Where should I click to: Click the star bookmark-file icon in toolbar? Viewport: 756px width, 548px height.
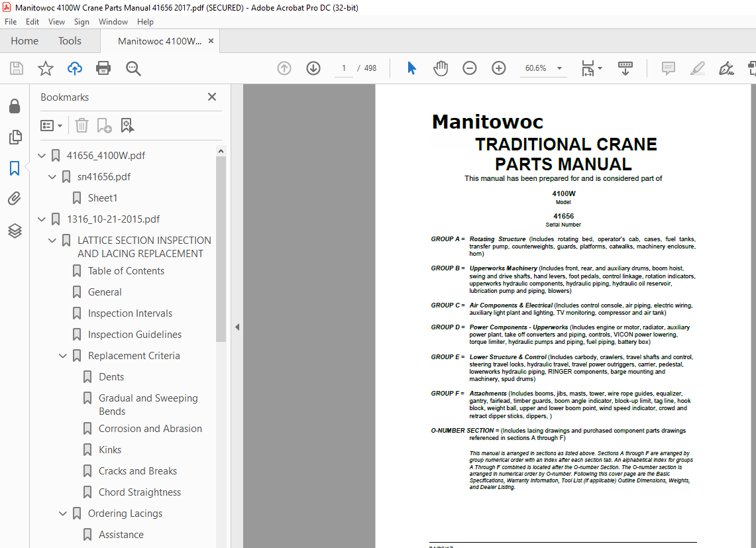tap(45, 68)
